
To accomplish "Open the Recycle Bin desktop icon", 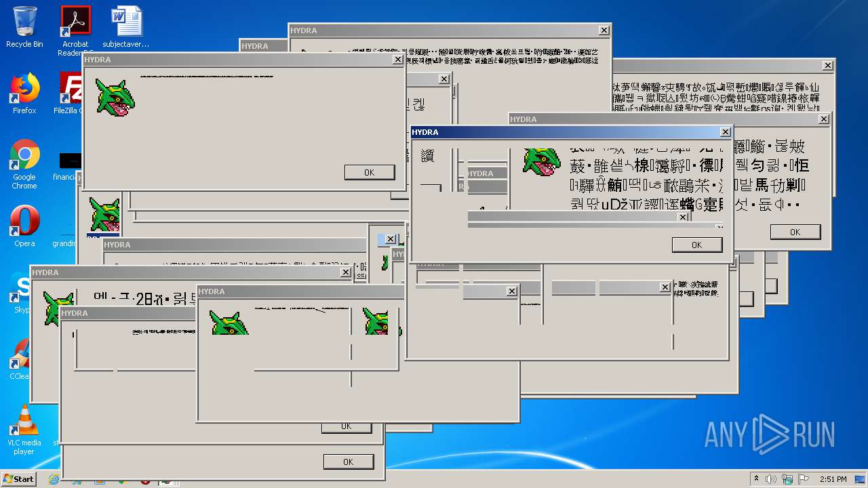I will click(24, 27).
